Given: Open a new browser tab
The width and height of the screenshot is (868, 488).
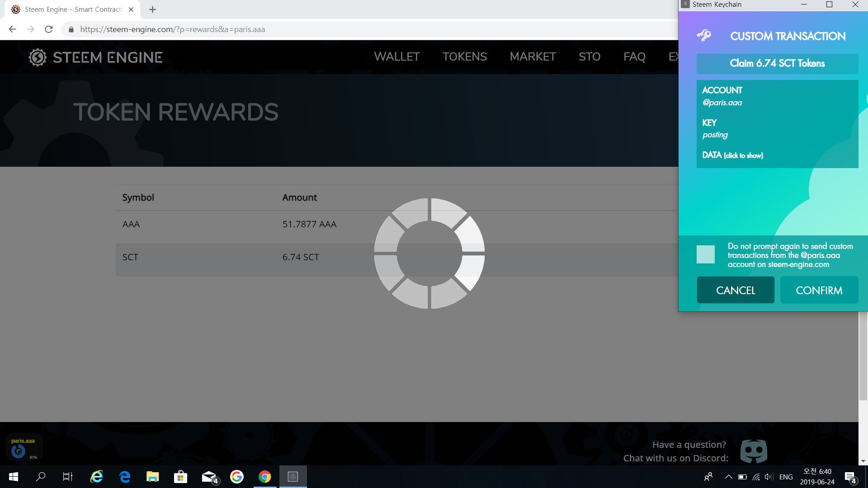Looking at the screenshot, I should pos(152,9).
